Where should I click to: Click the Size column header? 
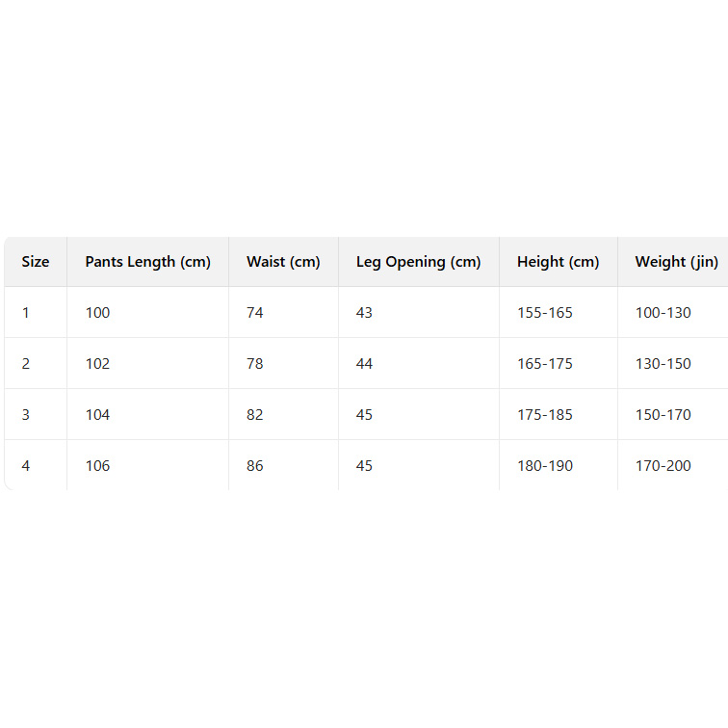click(36, 262)
